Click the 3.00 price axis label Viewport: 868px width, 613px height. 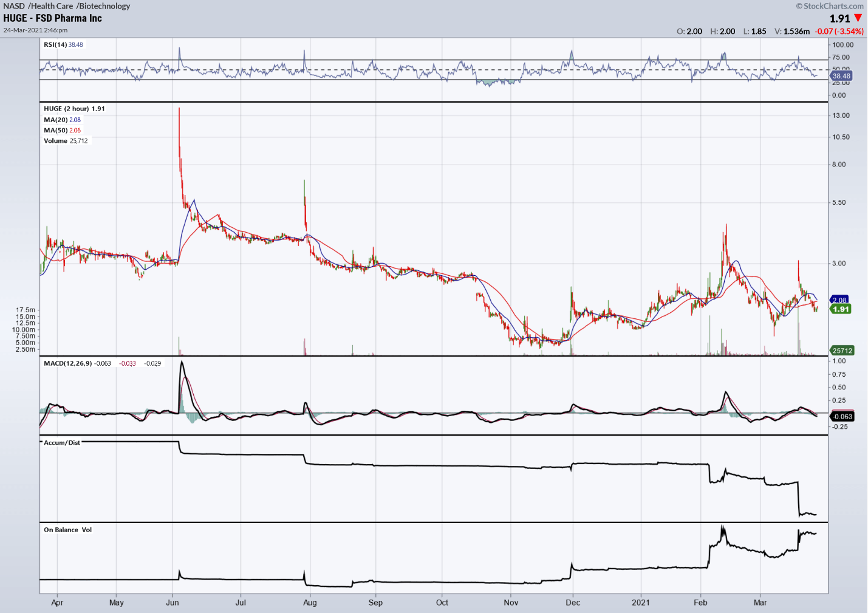[x=839, y=264]
